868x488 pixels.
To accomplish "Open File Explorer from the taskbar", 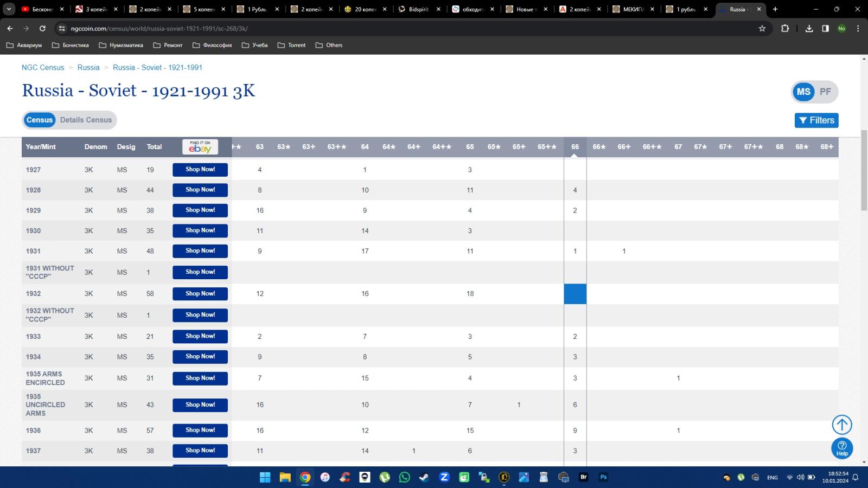I will pyautogui.click(x=285, y=477).
